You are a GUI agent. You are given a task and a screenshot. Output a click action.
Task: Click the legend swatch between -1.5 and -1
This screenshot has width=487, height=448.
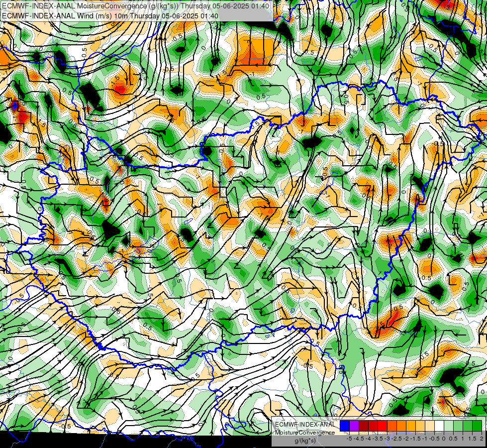pos(420,426)
